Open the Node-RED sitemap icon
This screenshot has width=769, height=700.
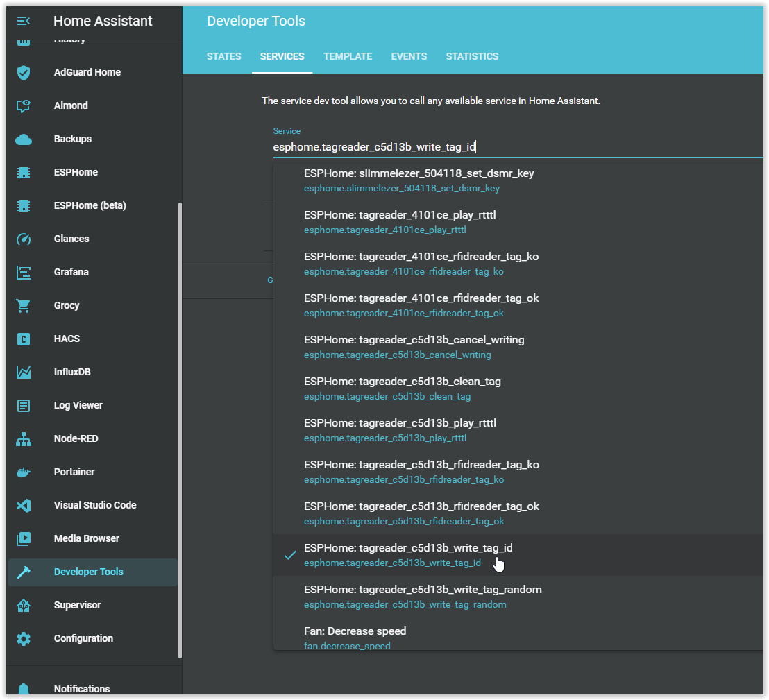coord(23,439)
